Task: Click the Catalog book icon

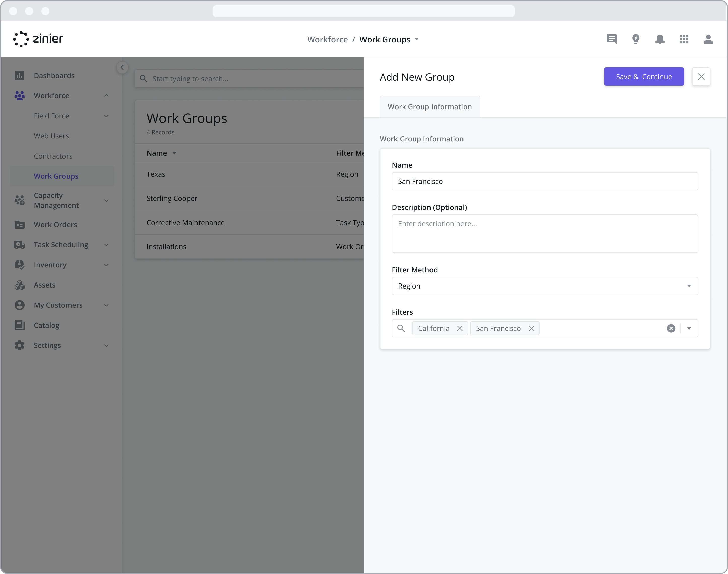Action: pyautogui.click(x=19, y=325)
